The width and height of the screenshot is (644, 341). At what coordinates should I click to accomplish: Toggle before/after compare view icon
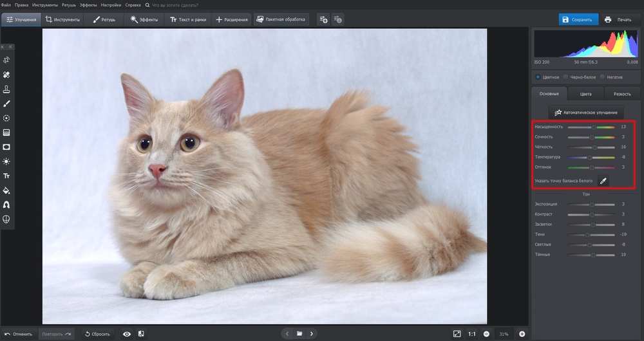(x=141, y=334)
